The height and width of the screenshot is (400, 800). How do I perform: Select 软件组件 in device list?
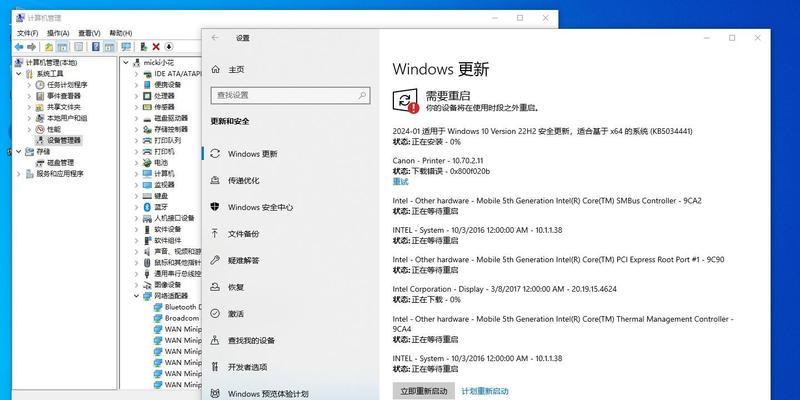(x=167, y=240)
